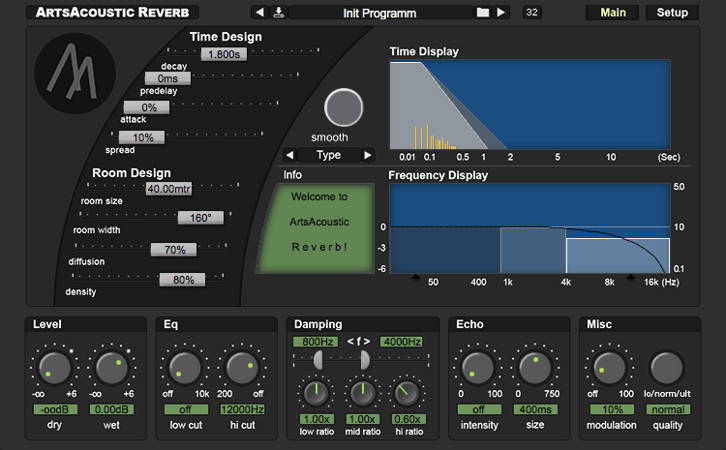This screenshot has height=450, width=726.
Task: Toggle the round smooth button
Action: click(343, 107)
